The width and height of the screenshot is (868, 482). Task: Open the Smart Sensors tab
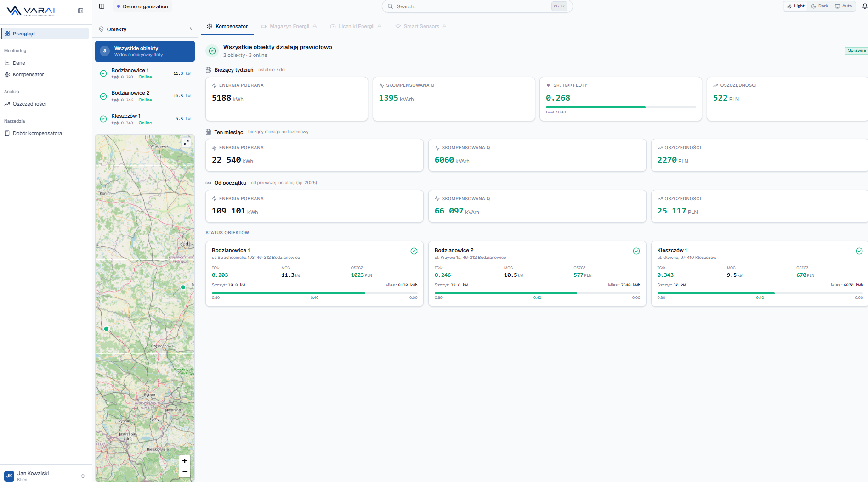coord(421,27)
